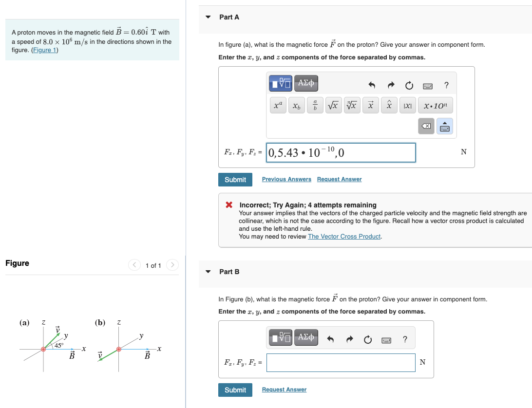Click the question mark help icon

[446, 85]
